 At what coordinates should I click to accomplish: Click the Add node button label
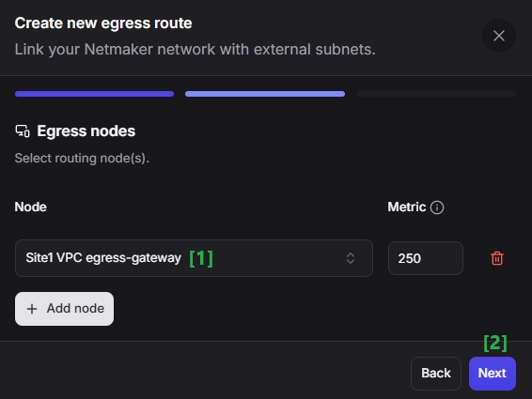pyautogui.click(x=75, y=309)
